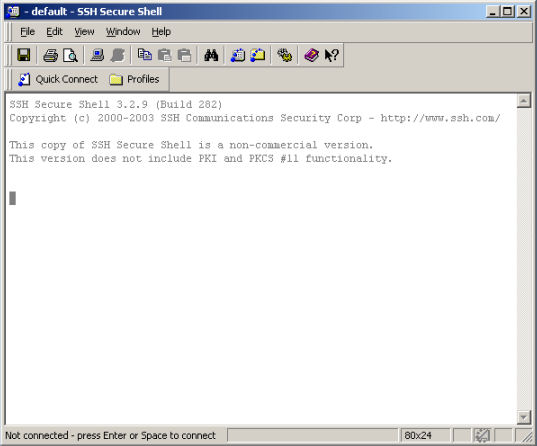Click the Find binoculars icon
Viewport: 537px width, 446px height.
tap(211, 55)
